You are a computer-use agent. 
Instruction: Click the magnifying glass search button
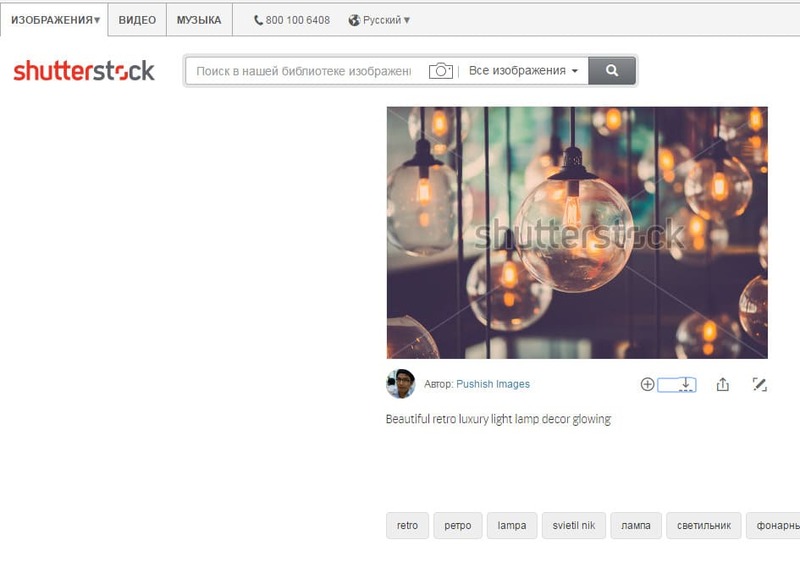point(612,70)
